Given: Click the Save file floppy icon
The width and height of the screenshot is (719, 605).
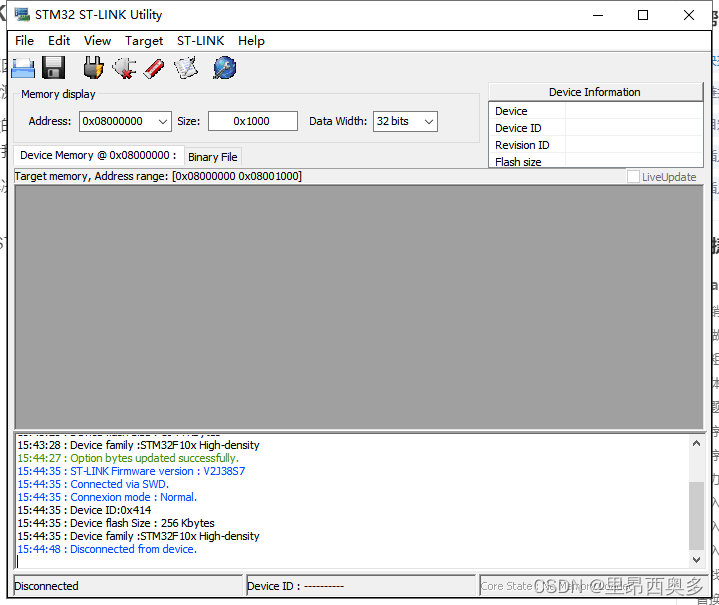Looking at the screenshot, I should pyautogui.click(x=54, y=68).
